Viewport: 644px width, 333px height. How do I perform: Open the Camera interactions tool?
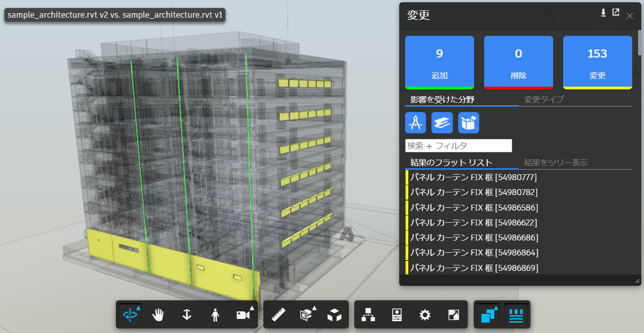pyautogui.click(x=243, y=314)
